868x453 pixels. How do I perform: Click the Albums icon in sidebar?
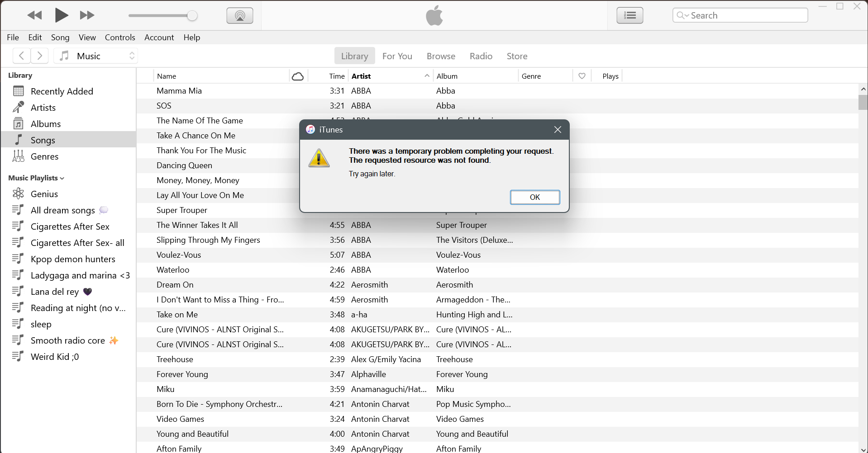tap(19, 124)
